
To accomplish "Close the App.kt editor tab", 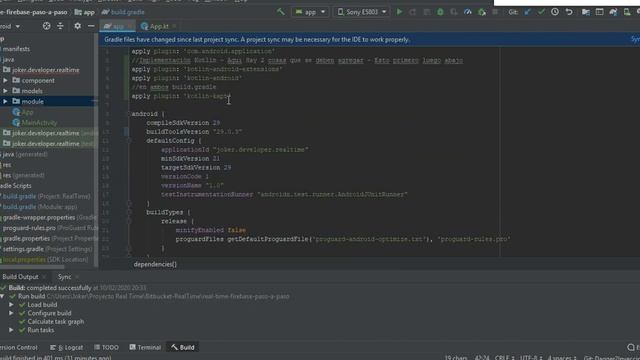I will click(174, 26).
